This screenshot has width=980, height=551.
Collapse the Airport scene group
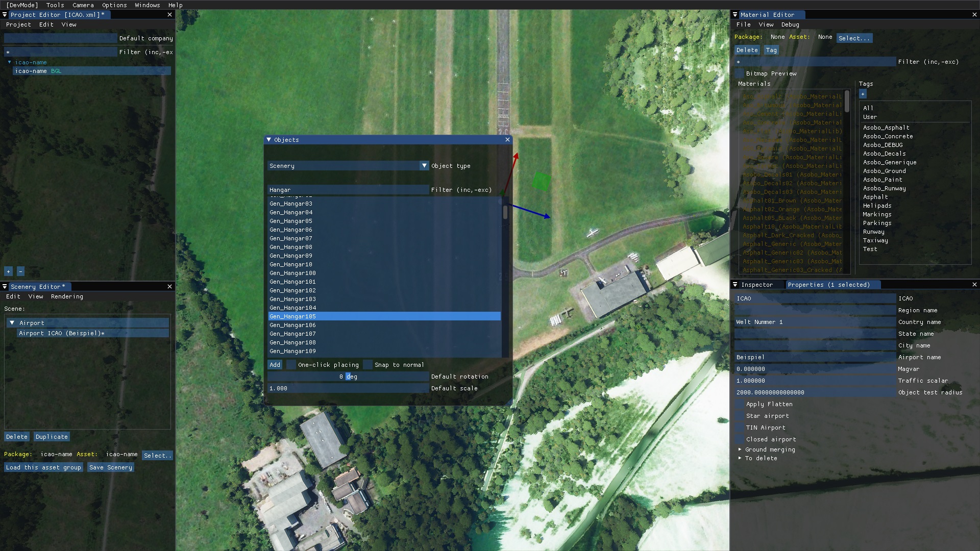pos(12,323)
